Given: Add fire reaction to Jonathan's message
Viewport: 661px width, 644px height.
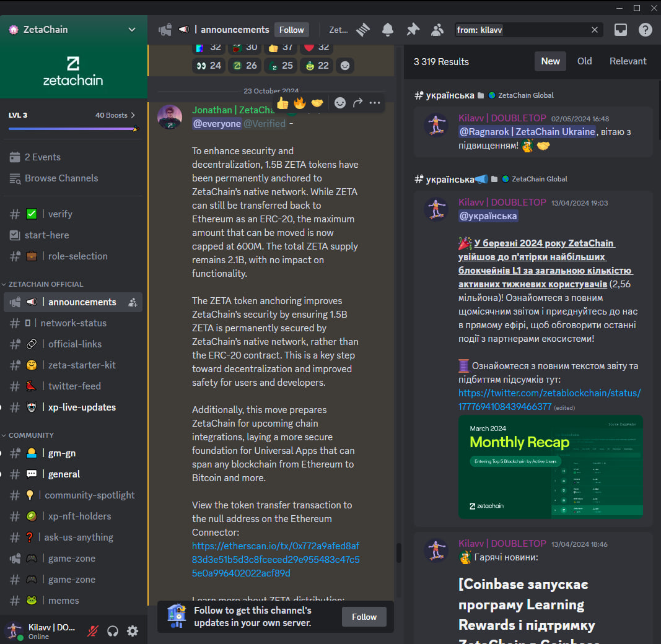Looking at the screenshot, I should [300, 103].
